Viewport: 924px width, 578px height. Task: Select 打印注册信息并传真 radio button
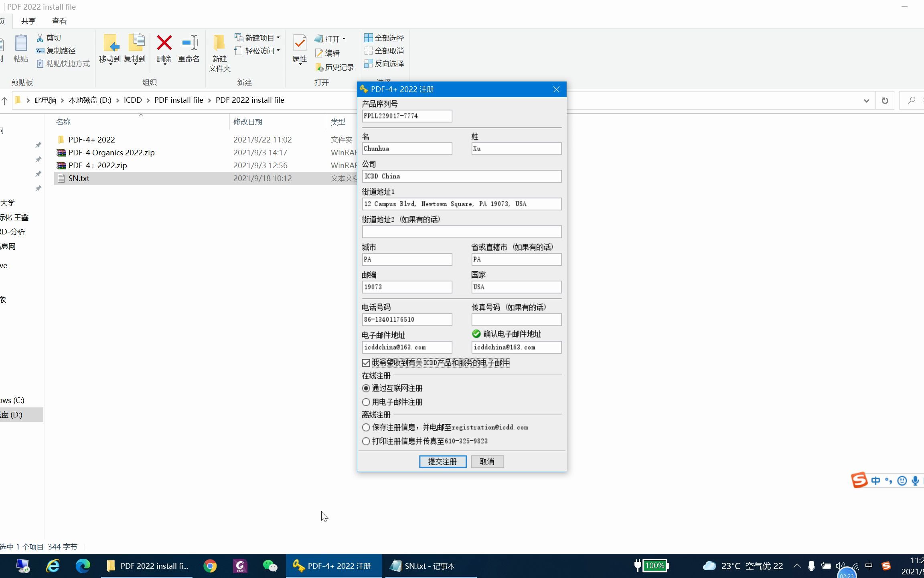[366, 440]
